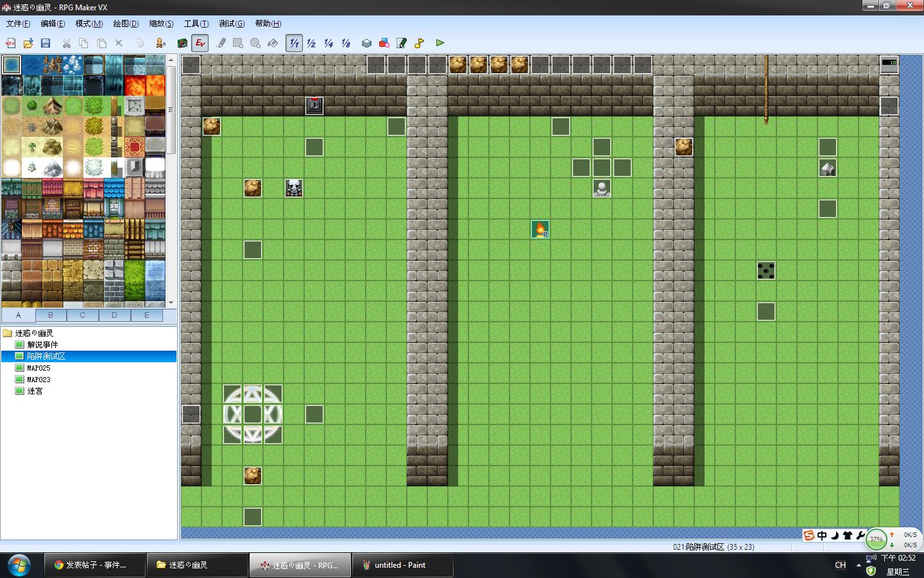Open the Windows Start button
924x578 pixels.
pos(19,565)
